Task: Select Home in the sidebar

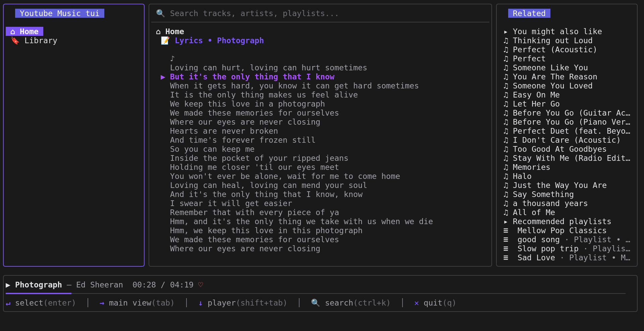Action: 24,31
